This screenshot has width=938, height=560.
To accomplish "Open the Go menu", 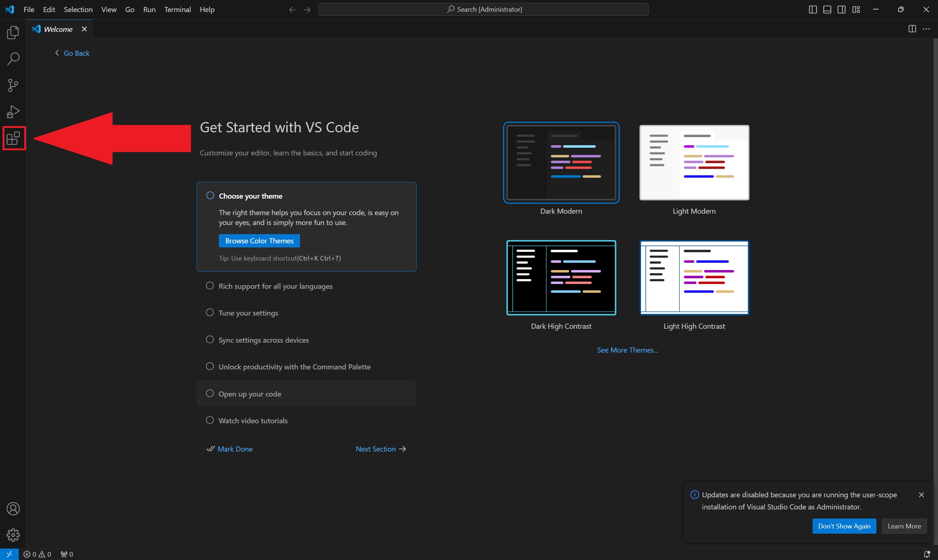I will (129, 10).
